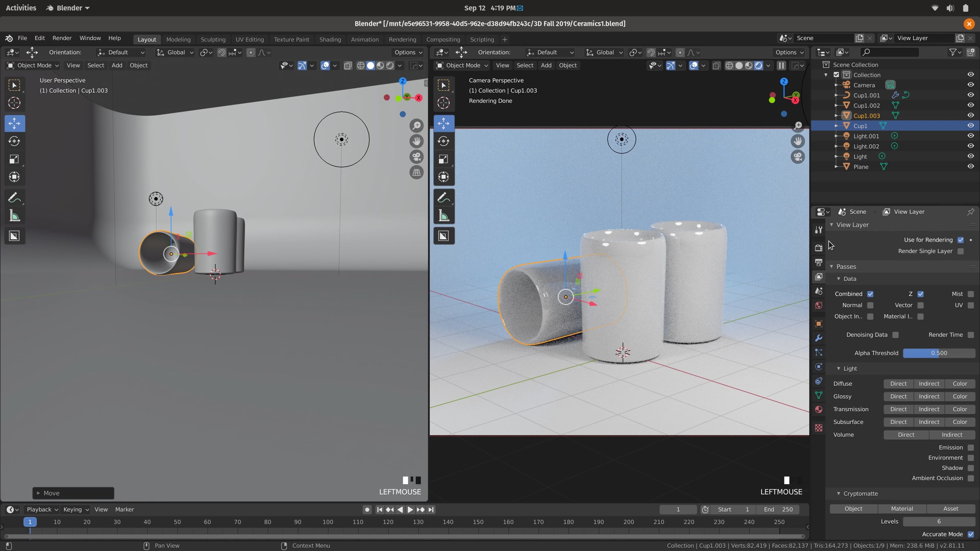Hide Cup1.002 using its eye icon
This screenshot has height=551, width=980.
click(971, 105)
